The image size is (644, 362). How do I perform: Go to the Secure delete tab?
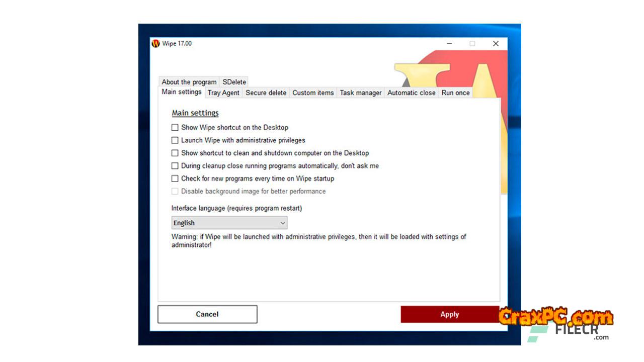(x=266, y=93)
